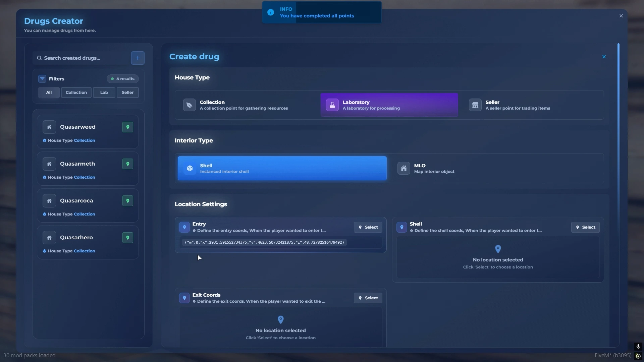Click the Exit Coords pin icon

point(184,298)
